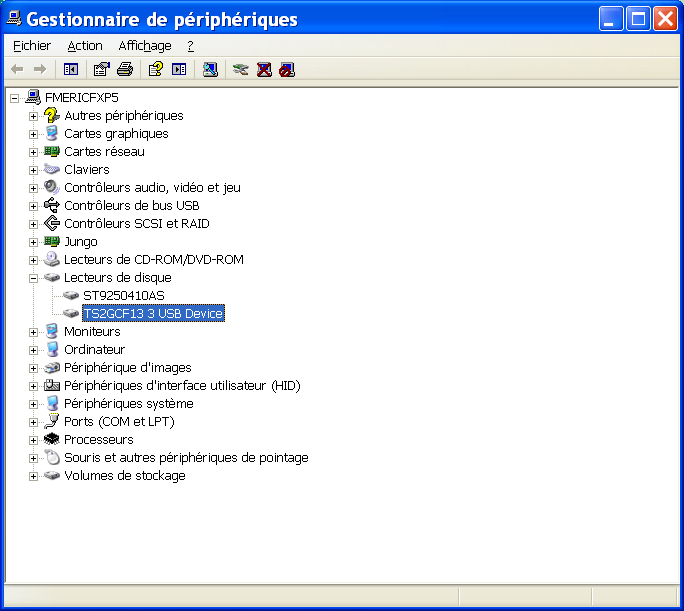Click the disk icon next to ST9250410AS
684x611 pixels.
pos(71,296)
